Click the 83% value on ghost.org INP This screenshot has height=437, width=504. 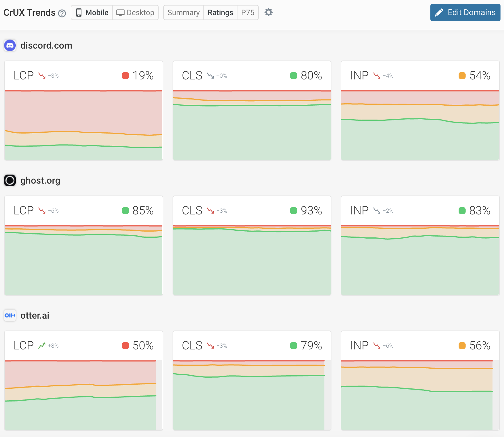tap(480, 211)
